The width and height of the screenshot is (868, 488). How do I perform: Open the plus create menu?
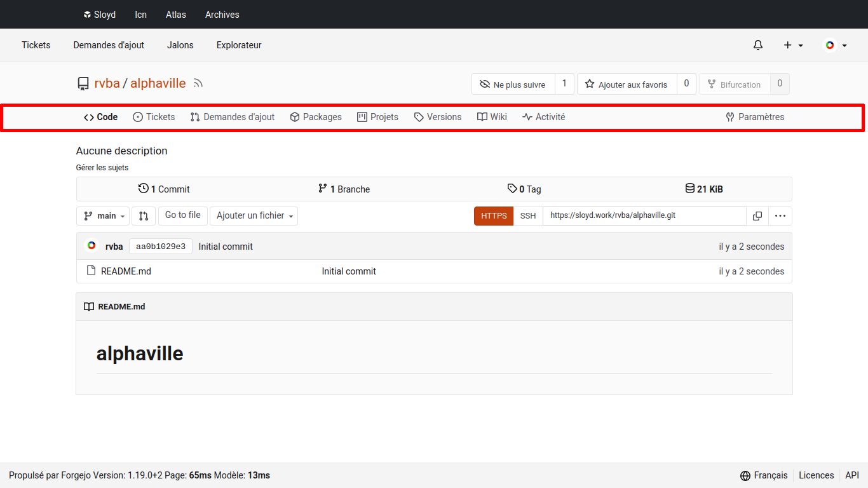tap(792, 45)
